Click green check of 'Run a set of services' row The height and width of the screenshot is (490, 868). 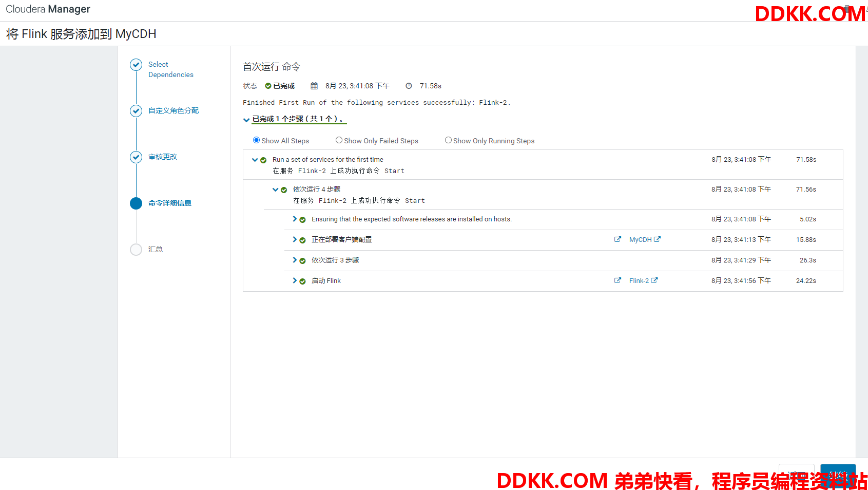pos(263,160)
